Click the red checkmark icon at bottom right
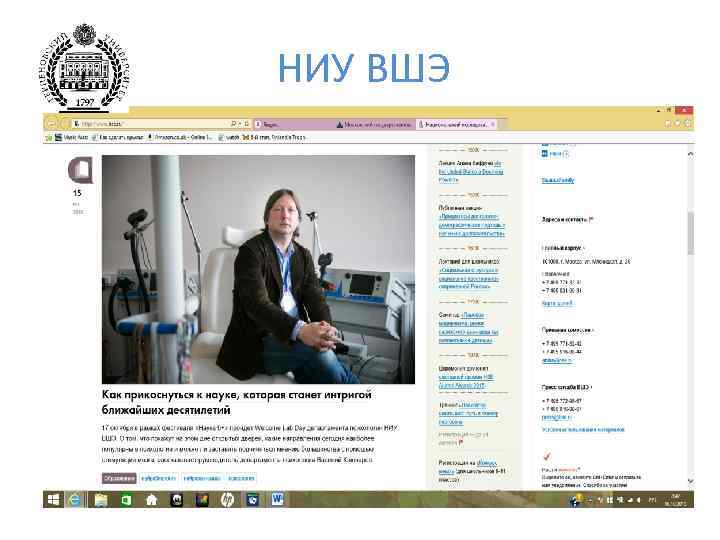 click(546, 456)
